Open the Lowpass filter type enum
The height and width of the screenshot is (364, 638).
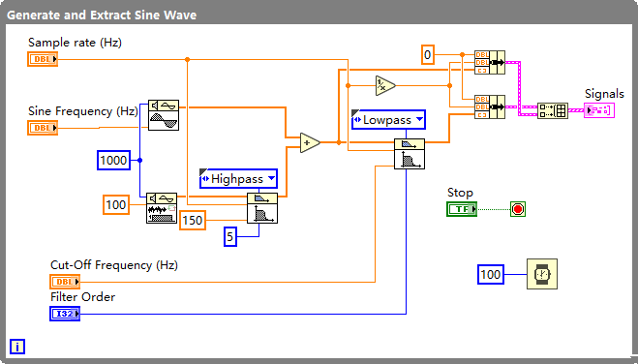coord(388,120)
